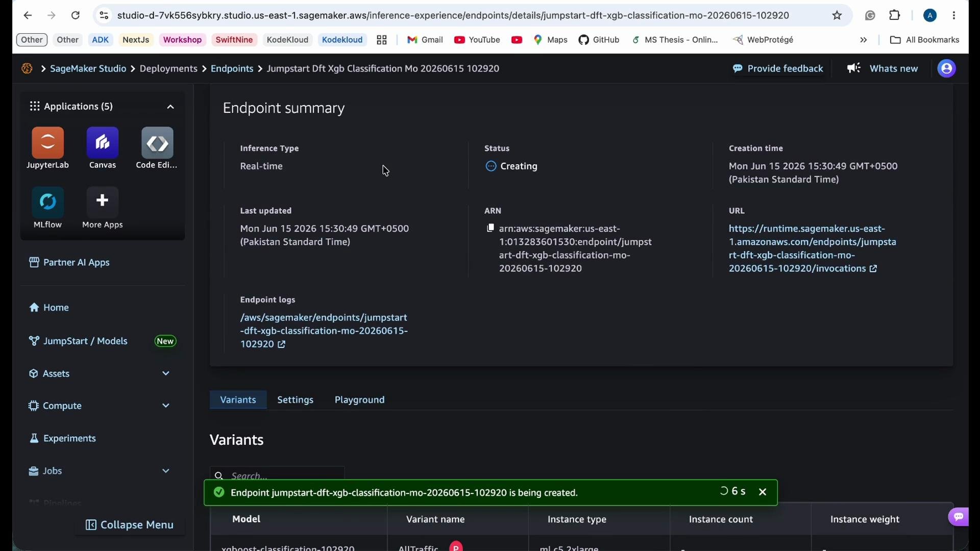This screenshot has width=980, height=551.
Task: Click browser back arrow
Action: pos(28,15)
